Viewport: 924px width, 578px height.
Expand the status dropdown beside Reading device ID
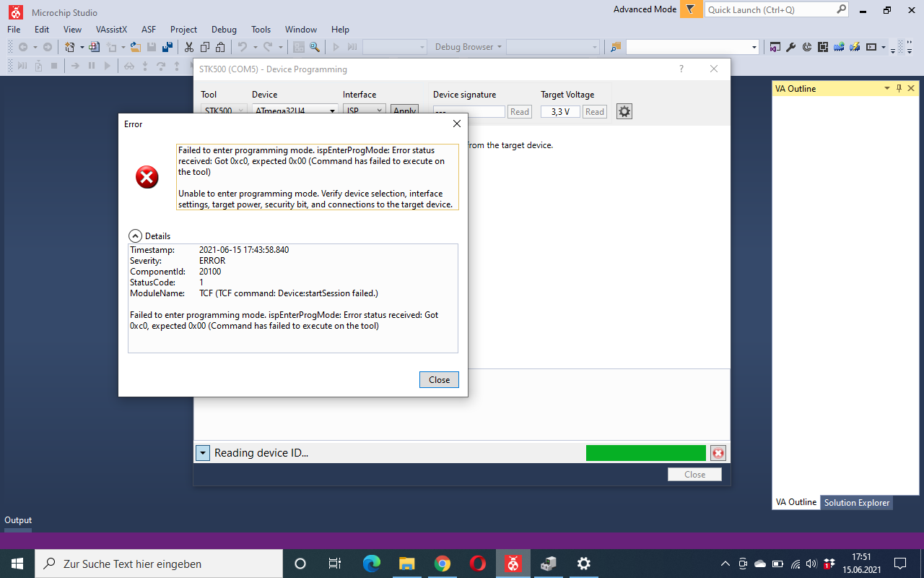pos(203,453)
